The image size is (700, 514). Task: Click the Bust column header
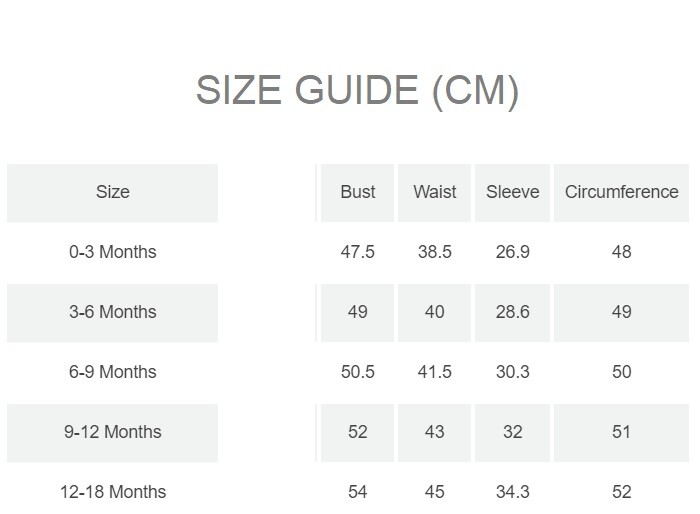pyautogui.click(x=358, y=192)
